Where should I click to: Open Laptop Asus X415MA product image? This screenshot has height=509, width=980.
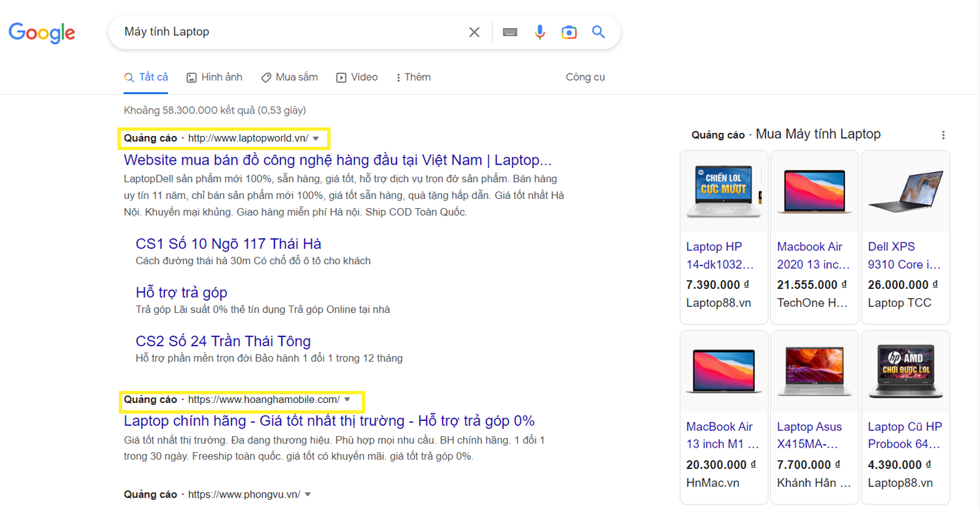814,372
